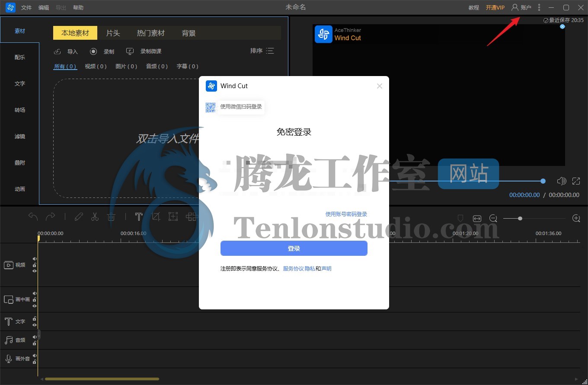The image size is (588, 385).
Task: Click the pencil edit icon
Action: click(79, 216)
